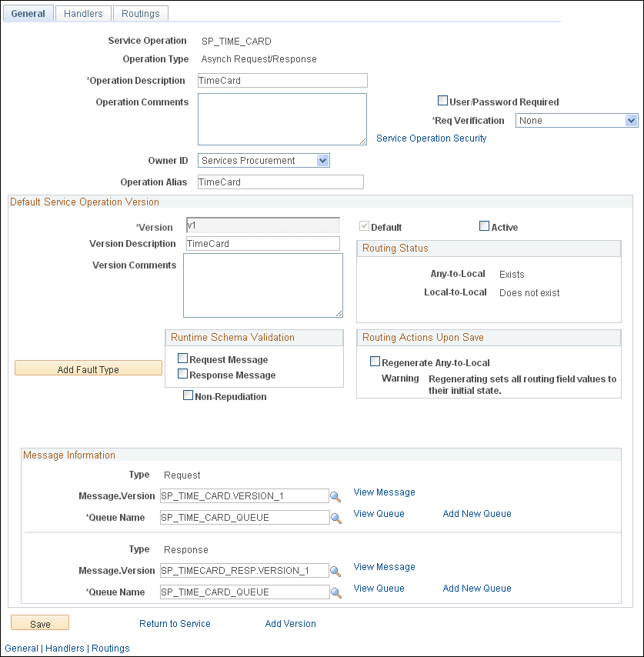
Task: Open the lookup for response Message.Version
Action: 335,571
